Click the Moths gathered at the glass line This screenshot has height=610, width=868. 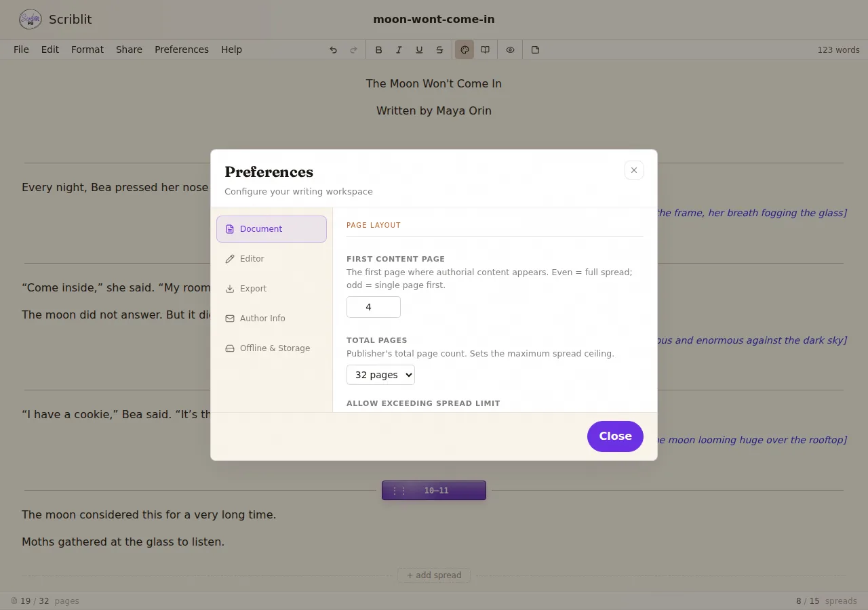point(123,542)
